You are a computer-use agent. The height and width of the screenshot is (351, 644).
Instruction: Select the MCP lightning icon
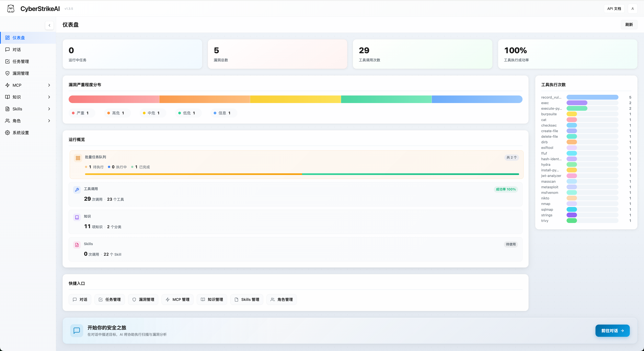(x=8, y=85)
